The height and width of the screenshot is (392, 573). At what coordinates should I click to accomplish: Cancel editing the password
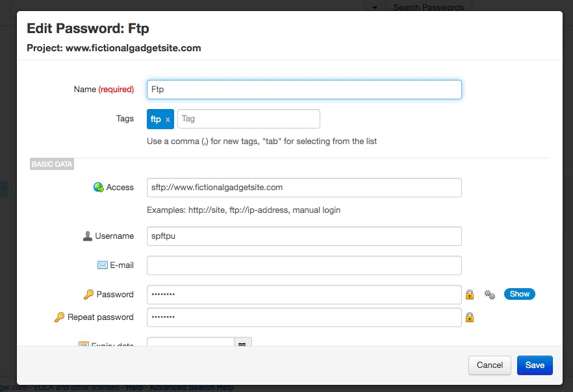coord(490,365)
